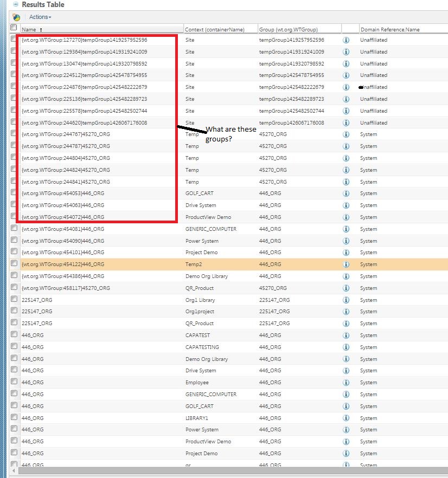448x478 pixels.
Task: Open info icon in the WTGroup:454090 Power System row
Action: coord(346,241)
